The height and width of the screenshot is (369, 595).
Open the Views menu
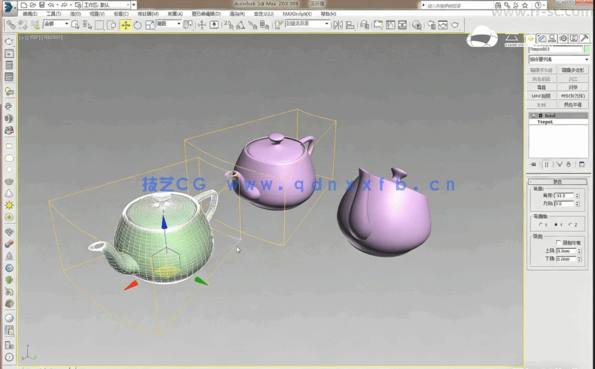[97, 14]
